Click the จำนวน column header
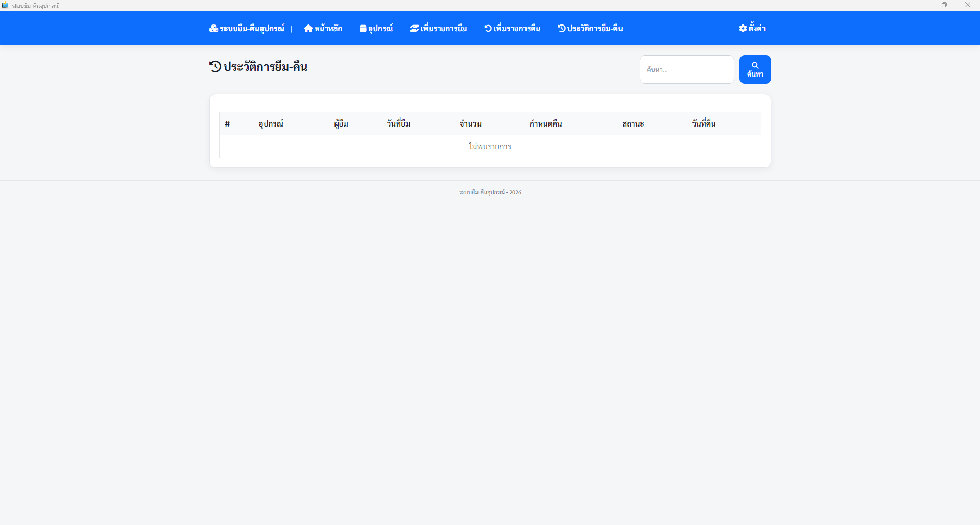980x525 pixels. point(470,124)
